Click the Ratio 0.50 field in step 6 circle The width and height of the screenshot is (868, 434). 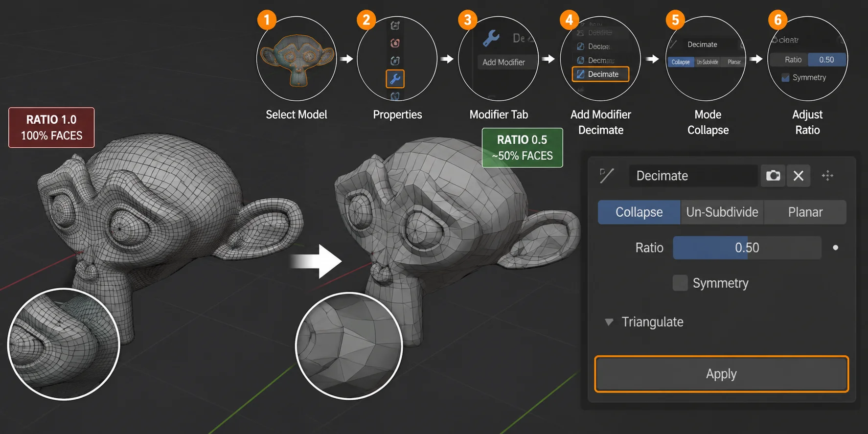(x=826, y=60)
